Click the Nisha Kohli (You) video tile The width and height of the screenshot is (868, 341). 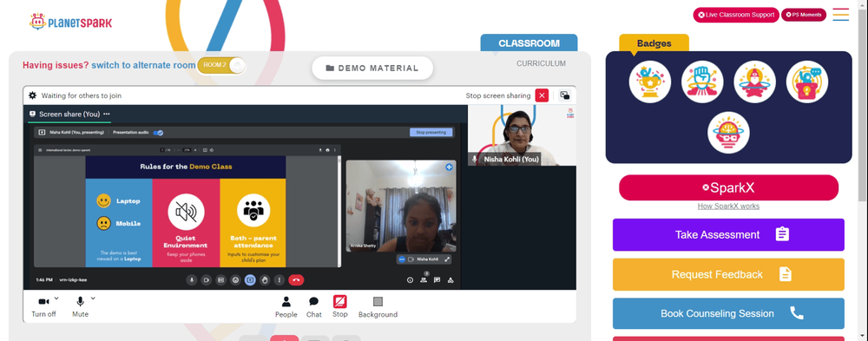tap(522, 135)
